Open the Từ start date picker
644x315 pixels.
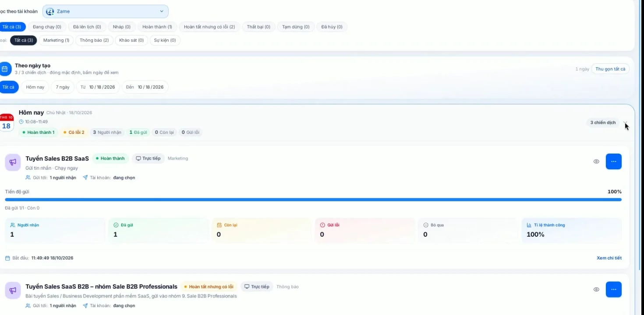(98, 87)
